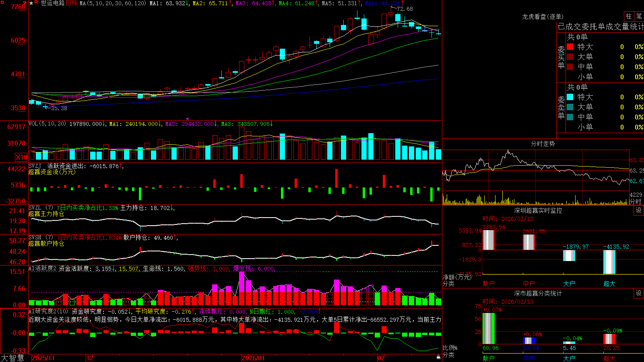Viewport: 644px width, 362px height.
Task: Switch order view to 柱 (bar) mode
Action: [629, 16]
